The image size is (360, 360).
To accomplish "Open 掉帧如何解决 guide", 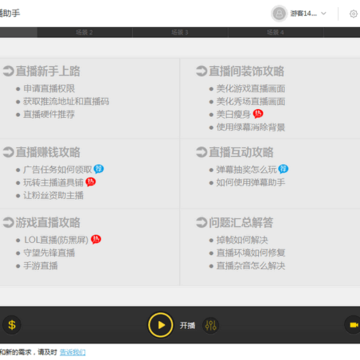I will (x=242, y=240).
